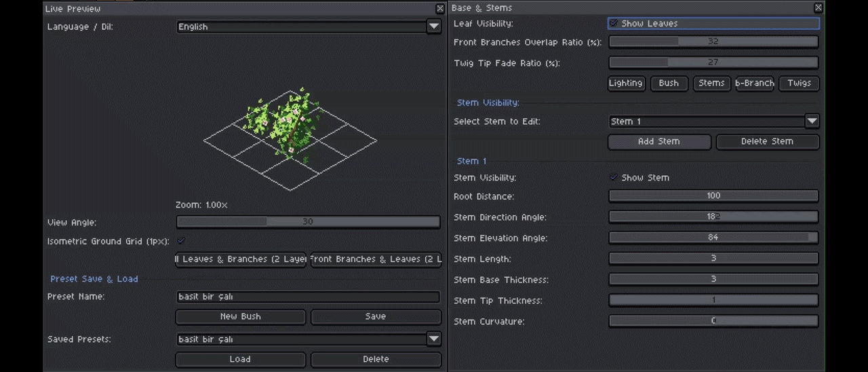Adjust the Stem Curvature slider
The image size is (868, 372).
point(713,320)
